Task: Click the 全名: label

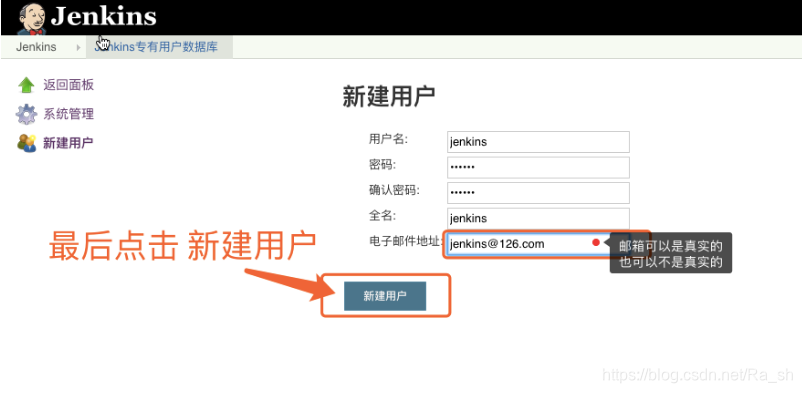Action: tap(382, 216)
